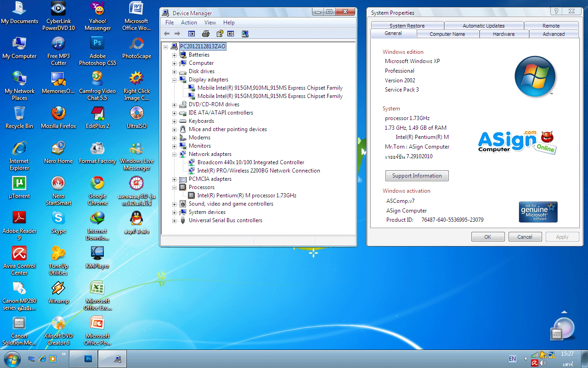
Task: Open the Google Chrome desktop icon
Action: tap(97, 191)
